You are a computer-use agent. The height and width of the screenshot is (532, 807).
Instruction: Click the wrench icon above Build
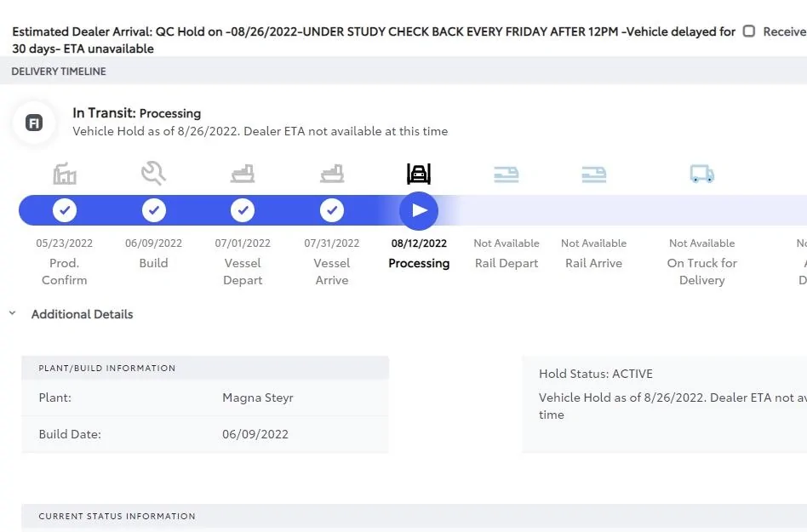pos(153,174)
